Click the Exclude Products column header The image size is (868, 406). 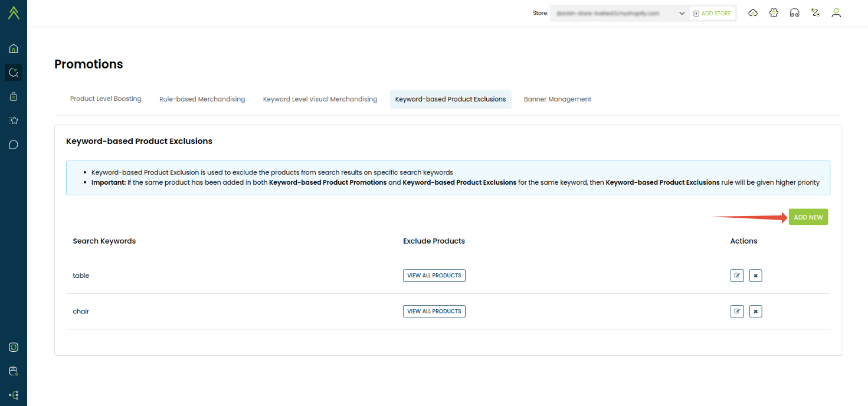click(x=434, y=241)
